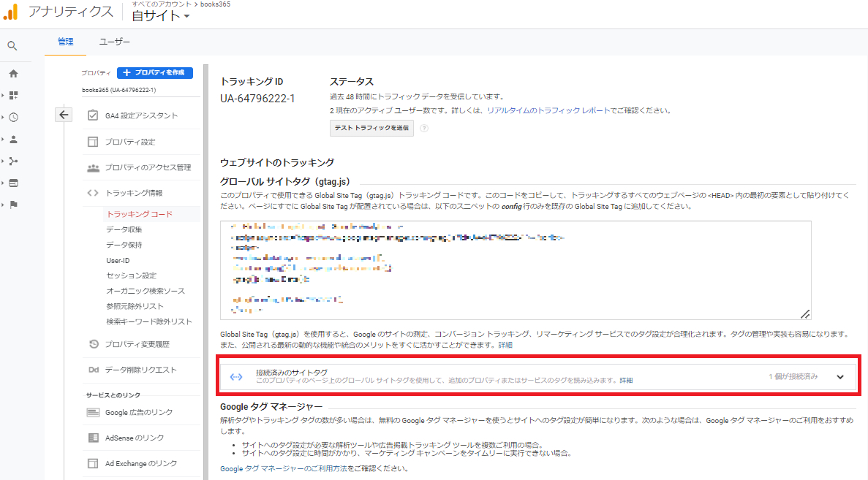Click the Dd icon for データ削除リクエスト
The height and width of the screenshot is (480, 868).
tap(93, 370)
